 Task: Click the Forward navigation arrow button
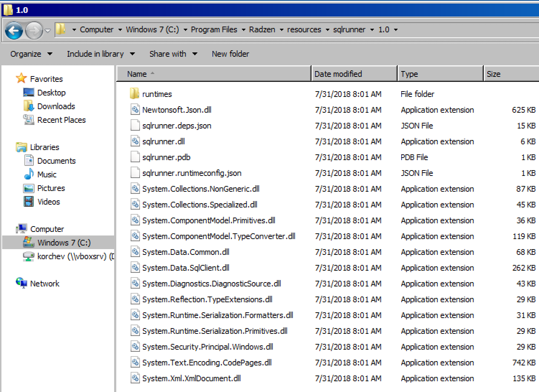tap(34, 31)
